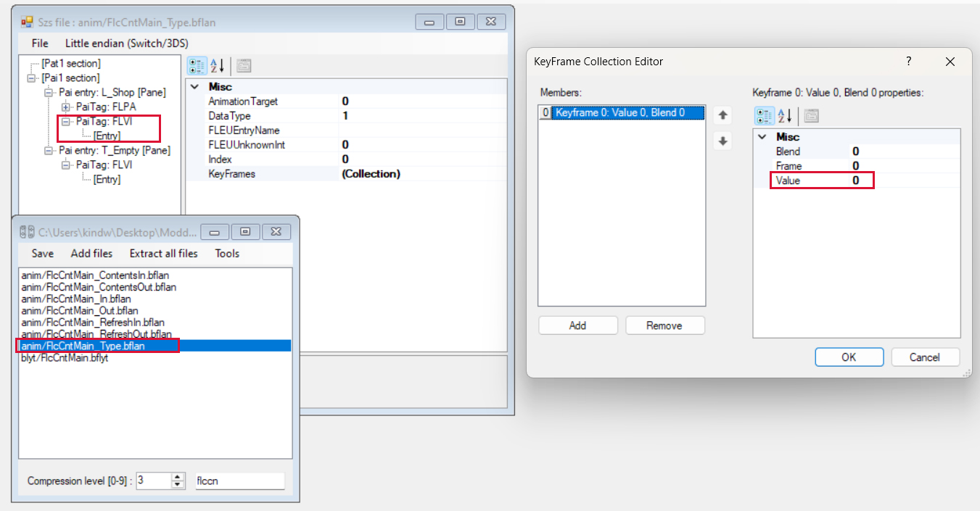Select anim/FlcCntMain_In.bflan in file list
Image resolution: width=980 pixels, height=511 pixels.
(x=76, y=299)
